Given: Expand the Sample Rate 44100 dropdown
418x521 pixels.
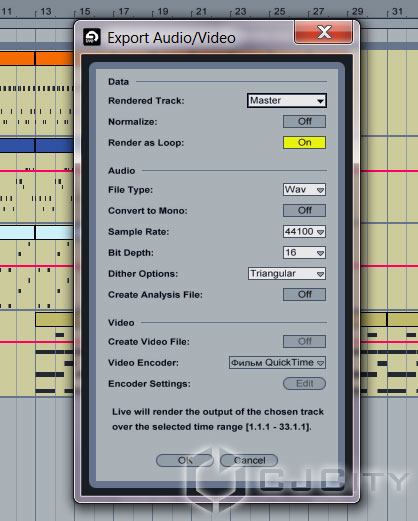Looking at the screenshot, I should tap(304, 231).
